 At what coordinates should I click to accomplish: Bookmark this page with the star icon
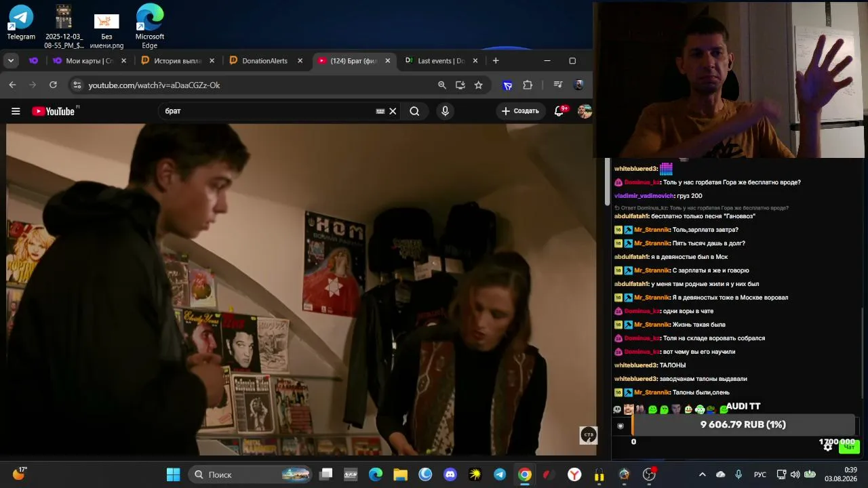pyautogui.click(x=478, y=85)
